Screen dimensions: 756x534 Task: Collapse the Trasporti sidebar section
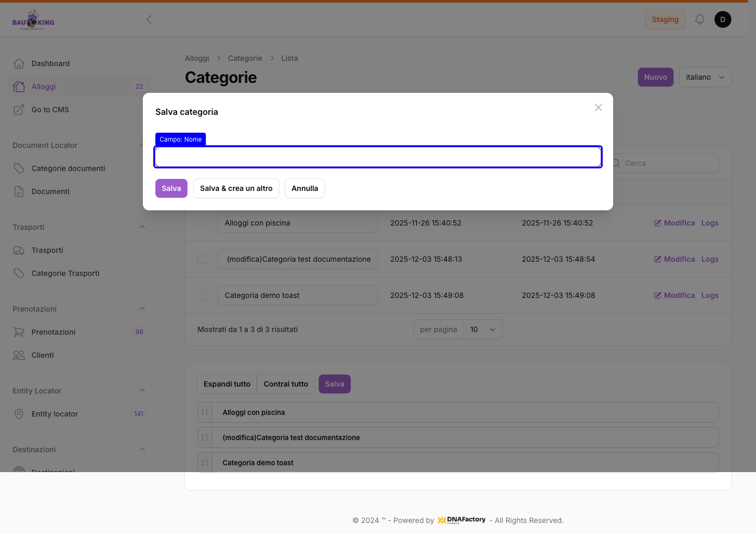[x=142, y=227]
